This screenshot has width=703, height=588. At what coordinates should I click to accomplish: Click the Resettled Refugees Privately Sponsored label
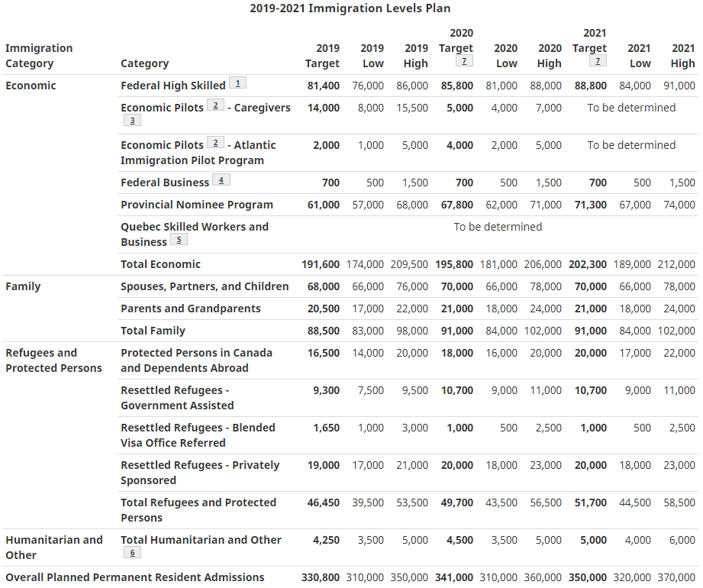click(x=200, y=473)
